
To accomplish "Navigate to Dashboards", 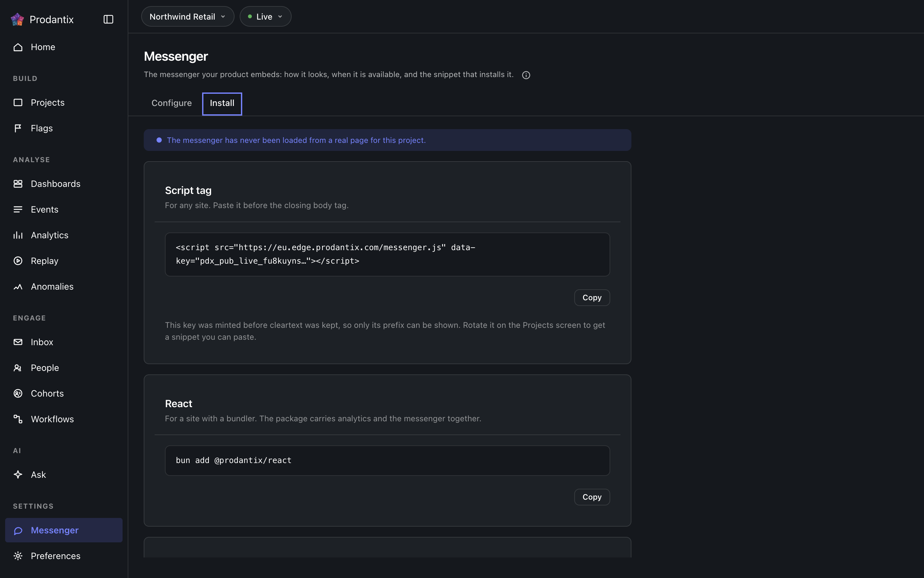I will point(64,184).
